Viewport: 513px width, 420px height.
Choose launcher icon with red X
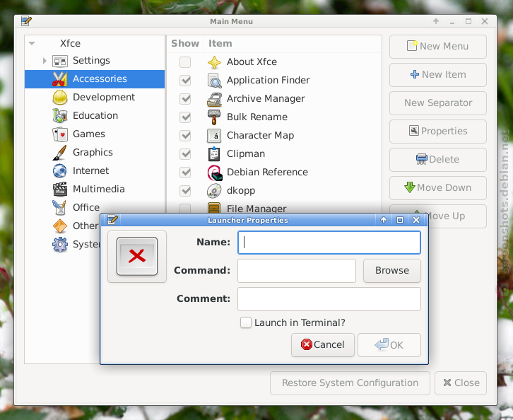[x=137, y=257]
